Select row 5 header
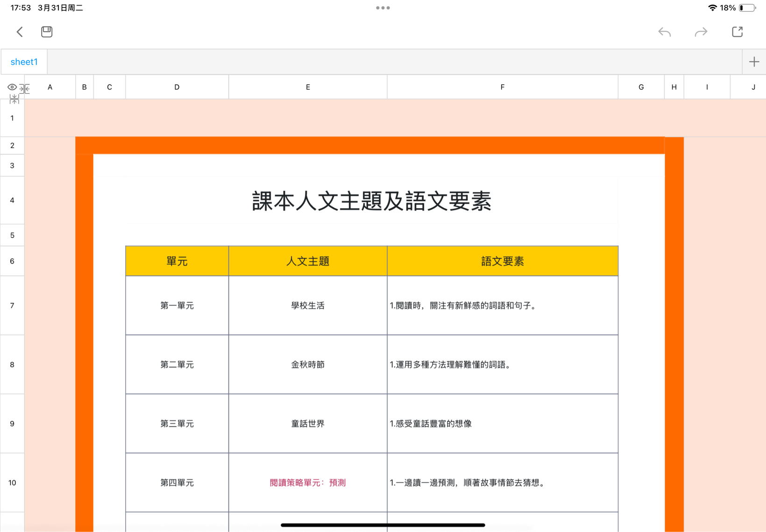The image size is (766, 532). pos(12,235)
